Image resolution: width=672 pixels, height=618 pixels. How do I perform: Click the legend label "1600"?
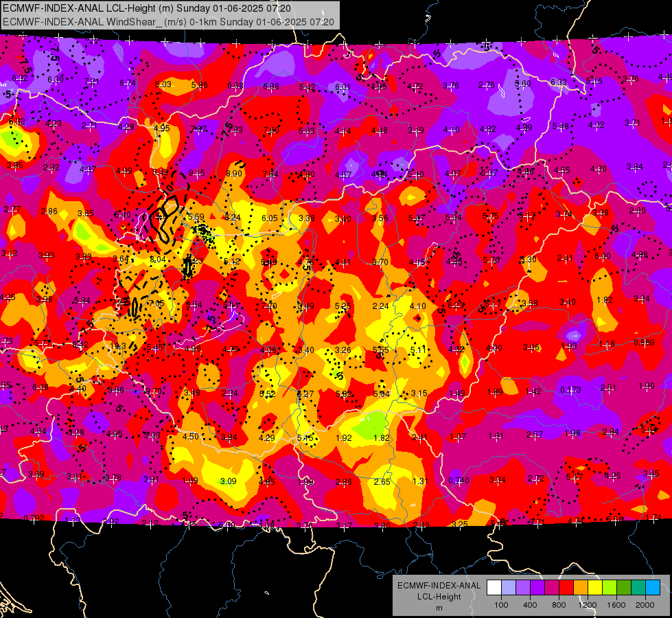point(616,605)
